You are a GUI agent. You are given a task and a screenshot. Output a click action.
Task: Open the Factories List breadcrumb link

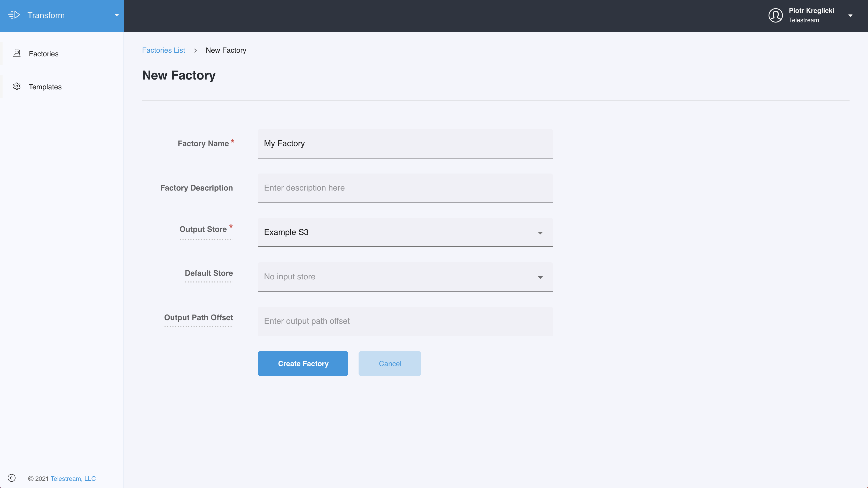164,51
